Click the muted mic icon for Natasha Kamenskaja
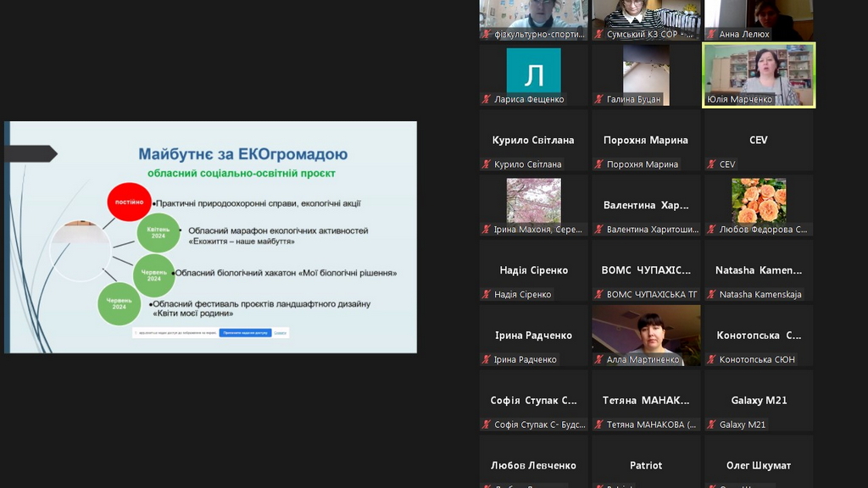The height and width of the screenshot is (488, 868). click(x=712, y=295)
